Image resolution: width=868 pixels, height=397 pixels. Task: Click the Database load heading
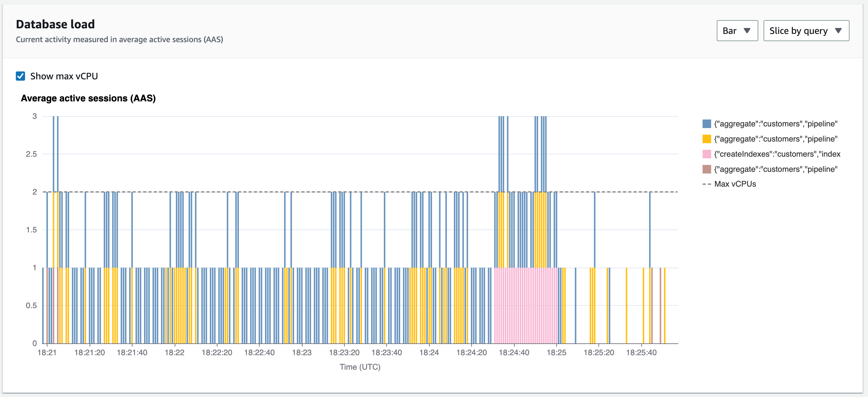[55, 24]
